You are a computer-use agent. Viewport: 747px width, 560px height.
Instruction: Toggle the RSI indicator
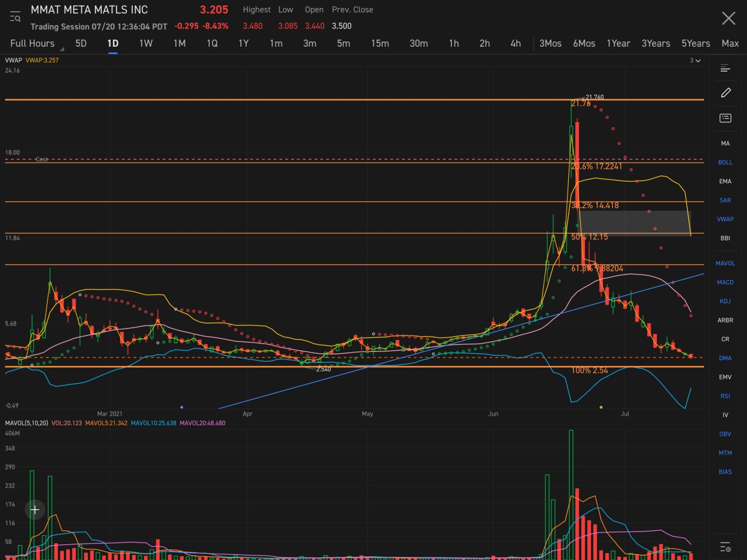[x=725, y=396]
